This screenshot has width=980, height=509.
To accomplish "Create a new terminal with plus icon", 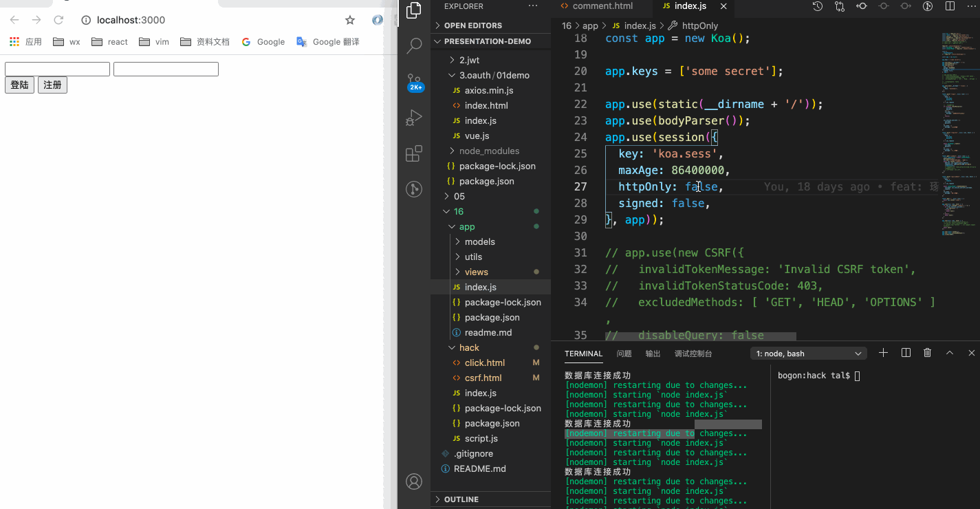I will pyautogui.click(x=884, y=353).
